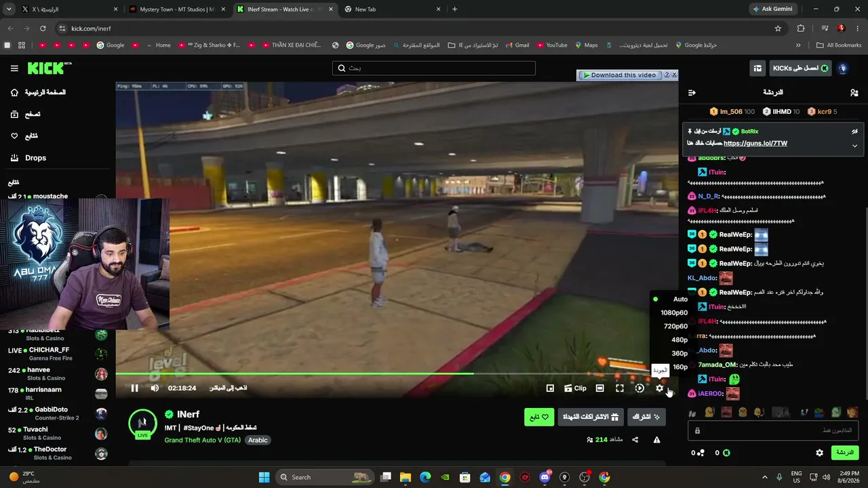The image size is (868, 488).
Task: Click the gift subscriptions button
Action: pyautogui.click(x=591, y=417)
